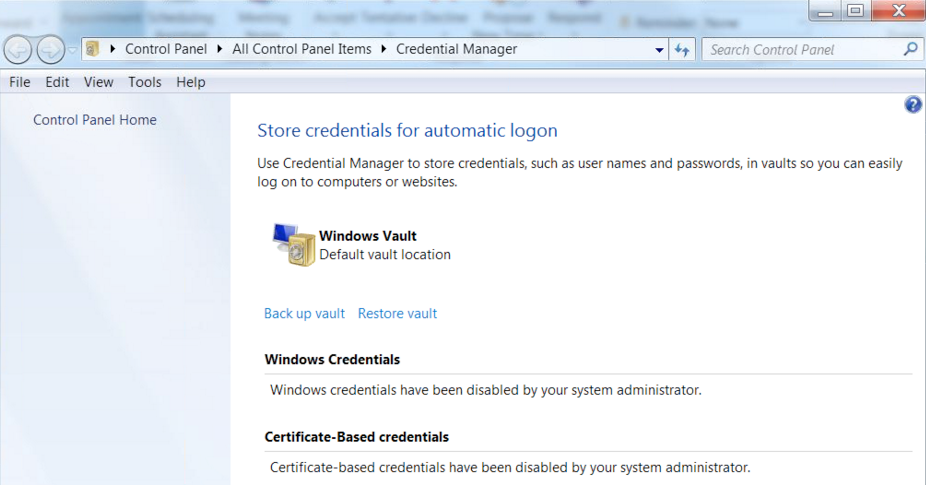926x485 pixels.
Task: Expand All Control Panel Items breadcrumb arrow
Action: [383, 49]
